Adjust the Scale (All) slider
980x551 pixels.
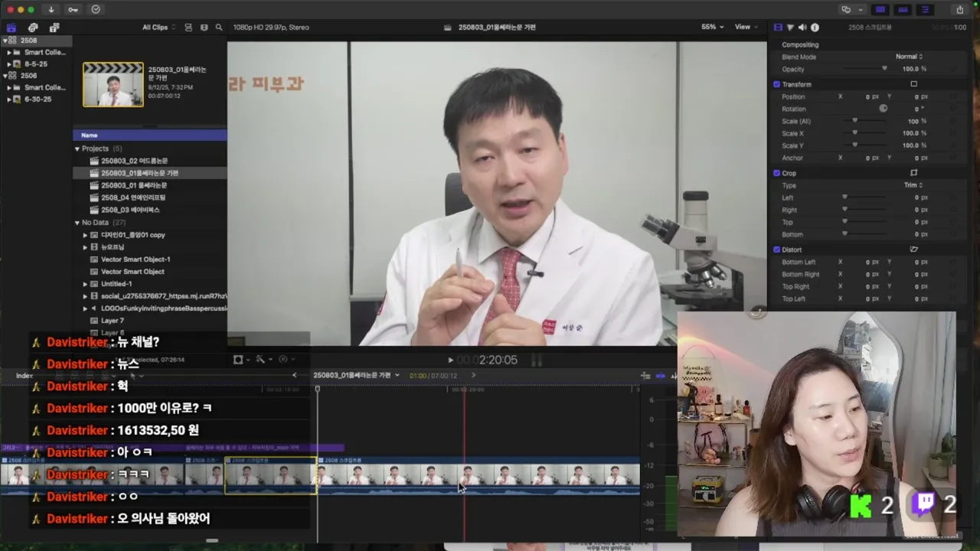(x=854, y=121)
